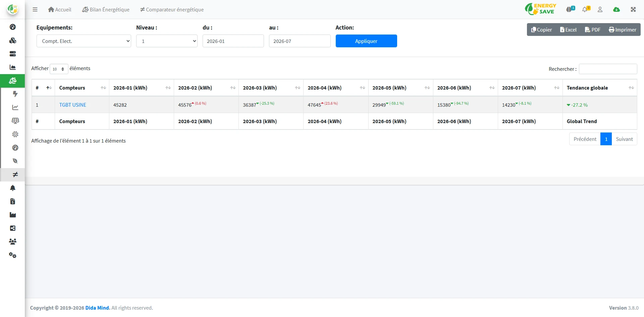This screenshot has height=317, width=644.
Task: Open the user profile icon
Action: tap(600, 9)
